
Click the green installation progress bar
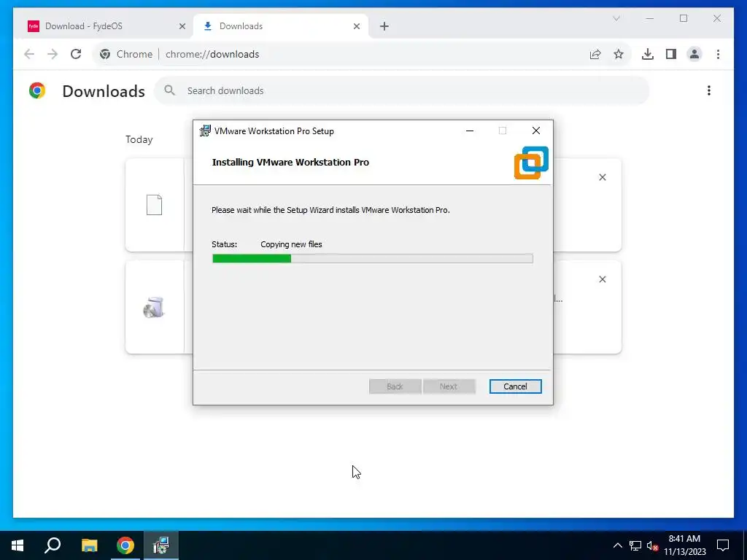(372, 258)
